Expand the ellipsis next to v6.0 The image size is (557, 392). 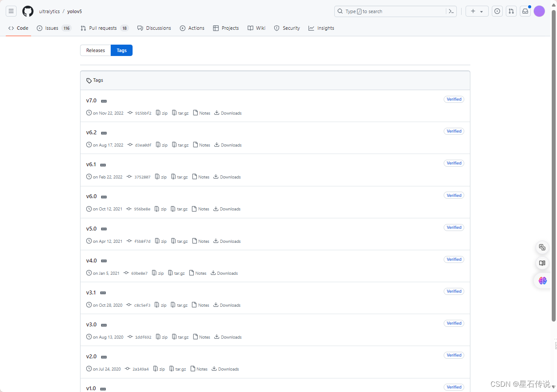[104, 197]
